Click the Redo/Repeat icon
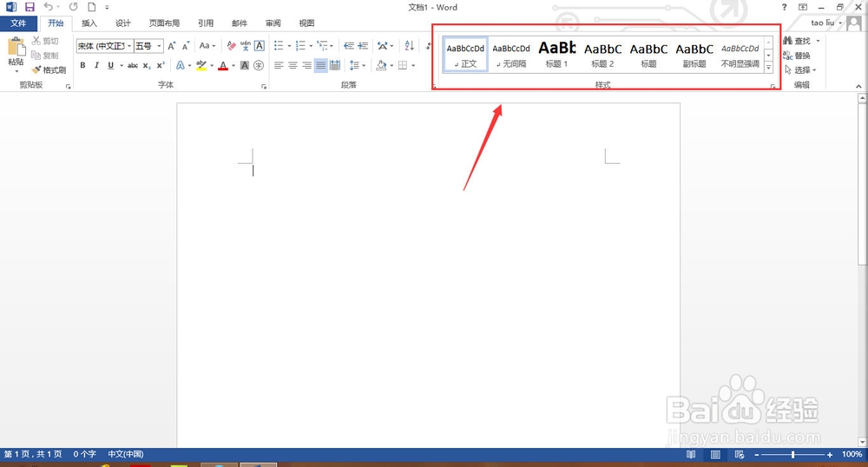The height and width of the screenshot is (467, 868). click(x=74, y=7)
